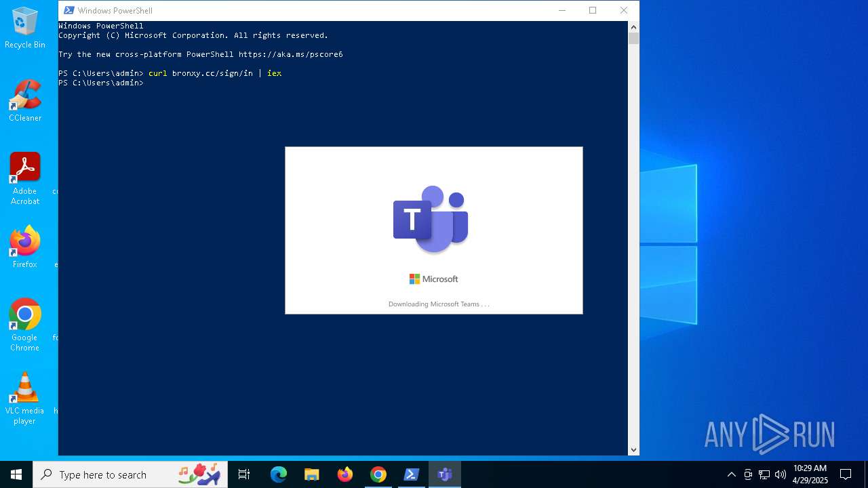Viewport: 868px width, 488px height.
Task: Launch VLC media player from desktop
Action: tap(25, 399)
